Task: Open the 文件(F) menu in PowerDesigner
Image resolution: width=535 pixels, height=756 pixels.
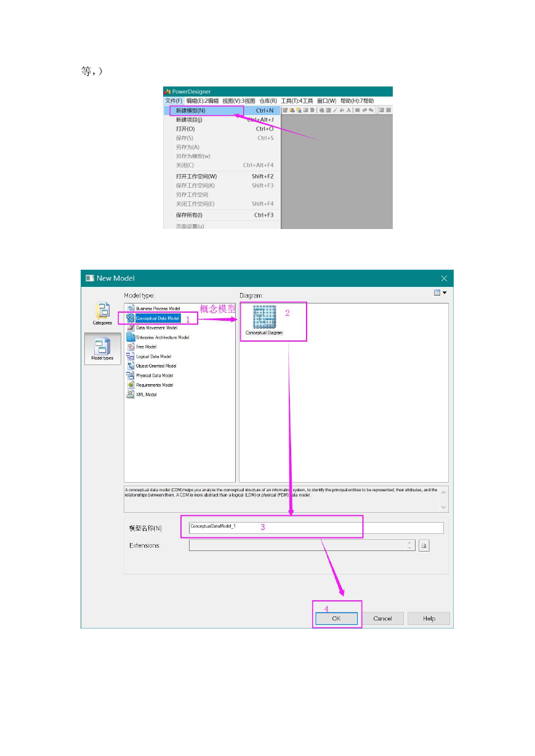Action: click(x=174, y=101)
